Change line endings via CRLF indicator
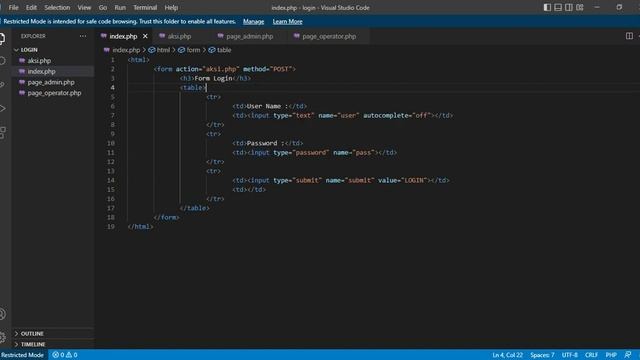The width and height of the screenshot is (640, 360). point(591,355)
